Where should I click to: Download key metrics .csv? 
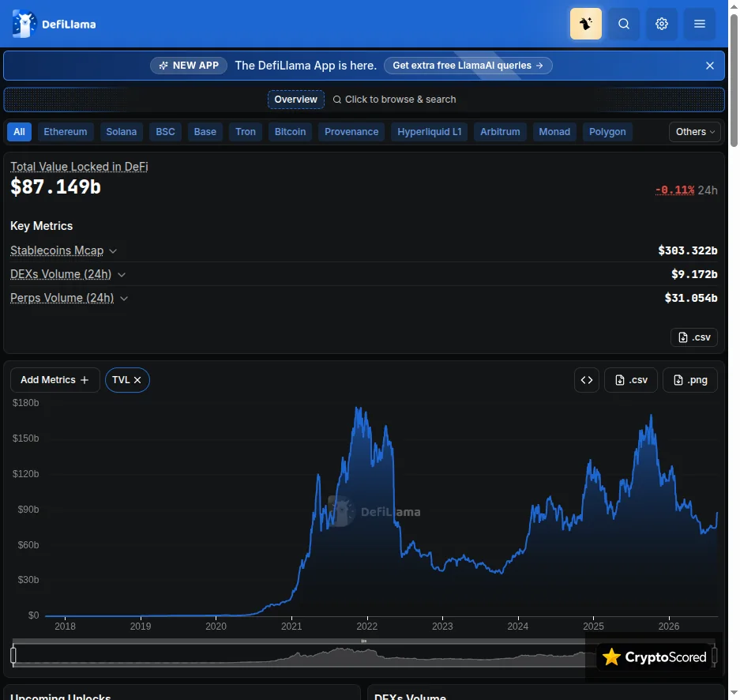pyautogui.click(x=694, y=337)
